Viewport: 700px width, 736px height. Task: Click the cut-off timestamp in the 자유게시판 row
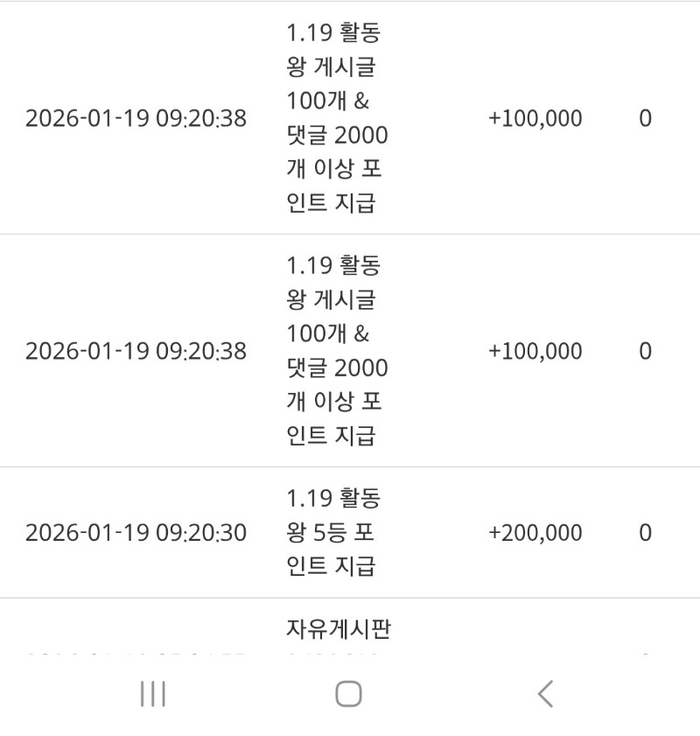click(x=136, y=653)
